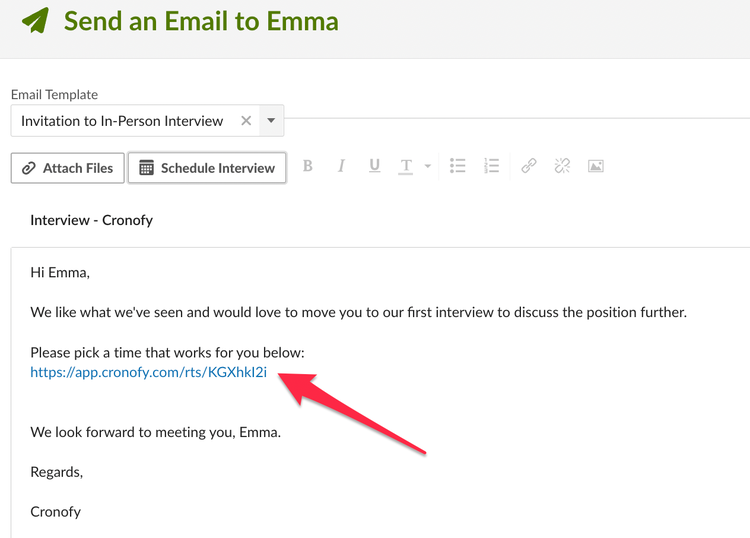This screenshot has width=750, height=538.
Task: Place cursor in the Hi Emma greeting line
Action: point(60,273)
